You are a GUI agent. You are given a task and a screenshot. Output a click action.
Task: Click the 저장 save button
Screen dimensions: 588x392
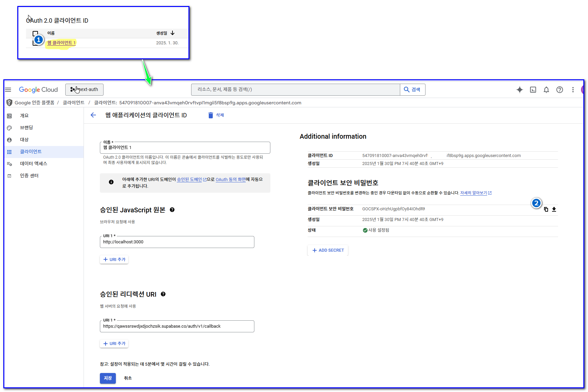(108, 378)
